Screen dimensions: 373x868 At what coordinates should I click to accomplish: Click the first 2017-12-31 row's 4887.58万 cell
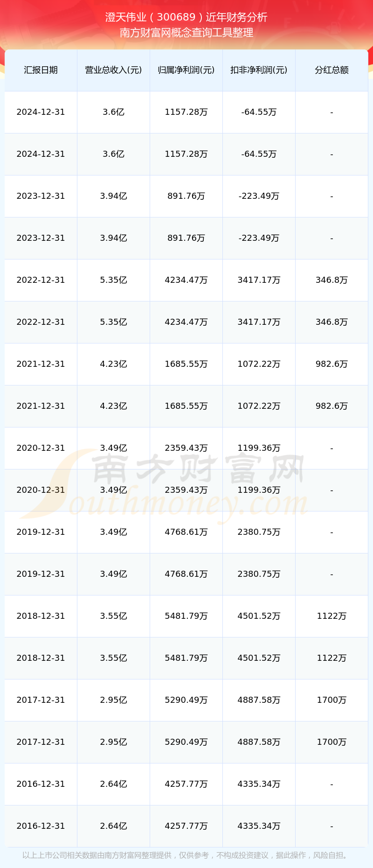pos(259,700)
